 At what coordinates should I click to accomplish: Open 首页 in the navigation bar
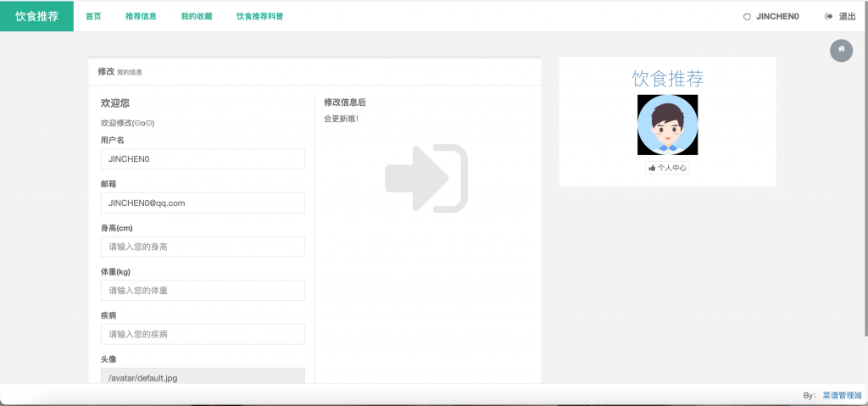click(x=93, y=17)
